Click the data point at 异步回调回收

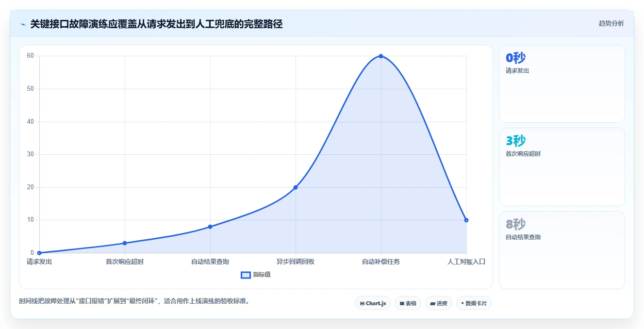(x=296, y=187)
